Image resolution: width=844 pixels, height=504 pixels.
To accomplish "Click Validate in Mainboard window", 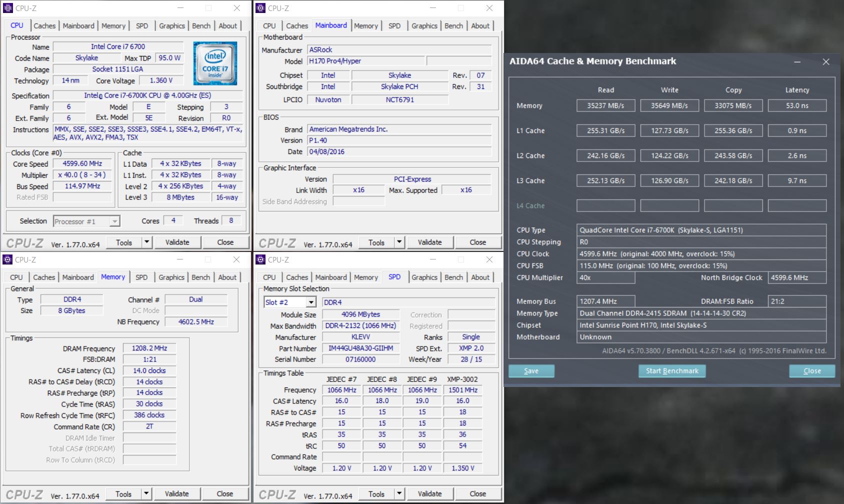I will 430,242.
